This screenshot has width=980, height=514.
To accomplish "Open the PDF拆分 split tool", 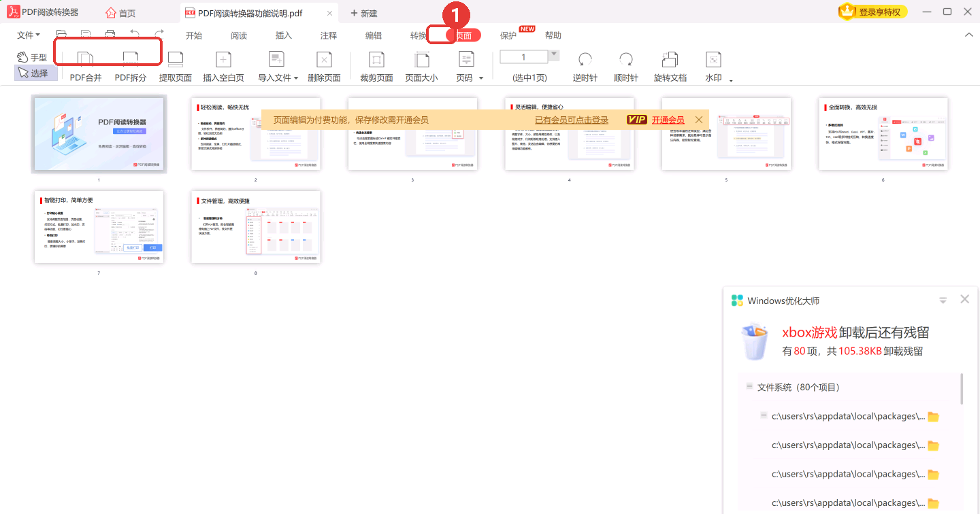I will point(131,67).
